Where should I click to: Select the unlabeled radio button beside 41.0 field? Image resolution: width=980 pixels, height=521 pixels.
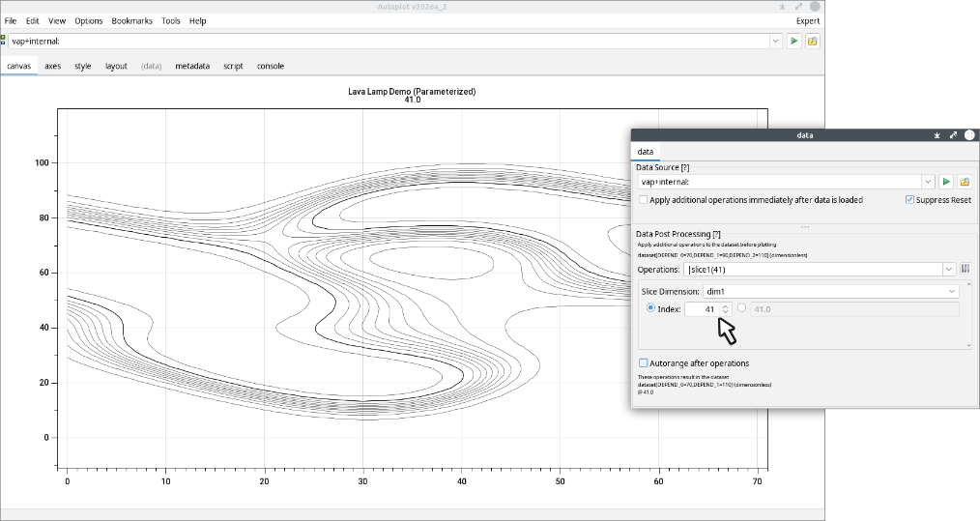[741, 308]
